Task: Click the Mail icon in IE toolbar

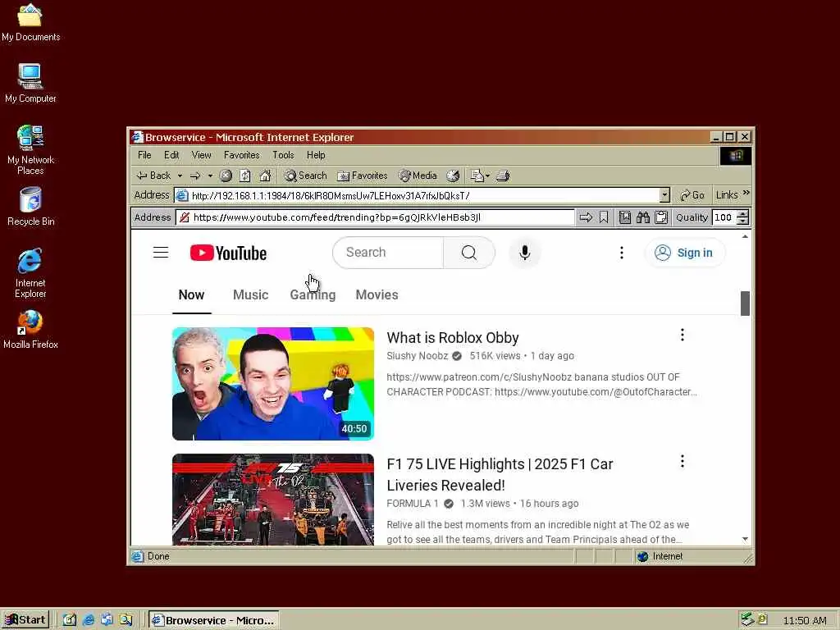Action: (x=479, y=176)
